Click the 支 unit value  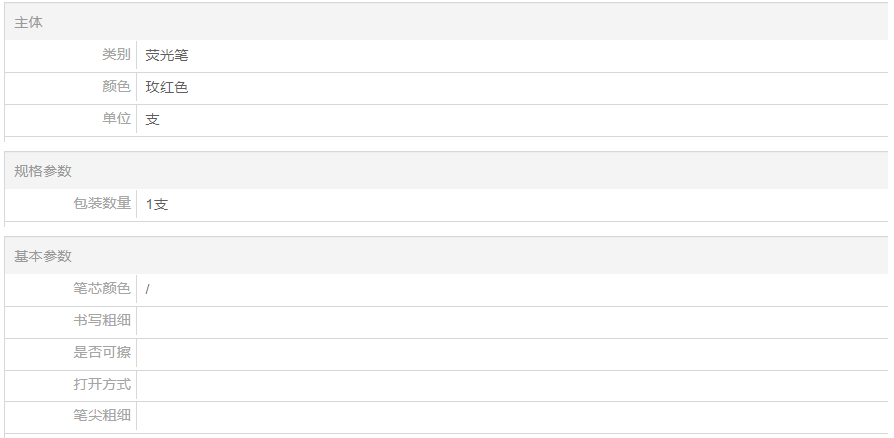(x=152, y=120)
